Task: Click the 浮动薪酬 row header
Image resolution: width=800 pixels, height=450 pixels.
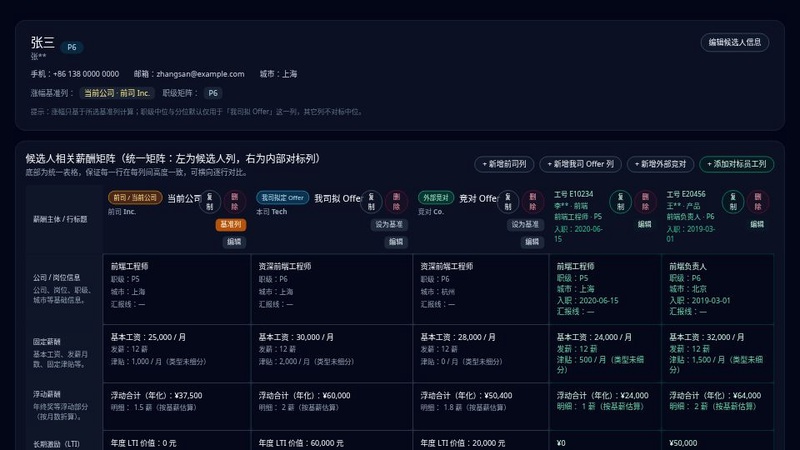Action: pos(62,406)
